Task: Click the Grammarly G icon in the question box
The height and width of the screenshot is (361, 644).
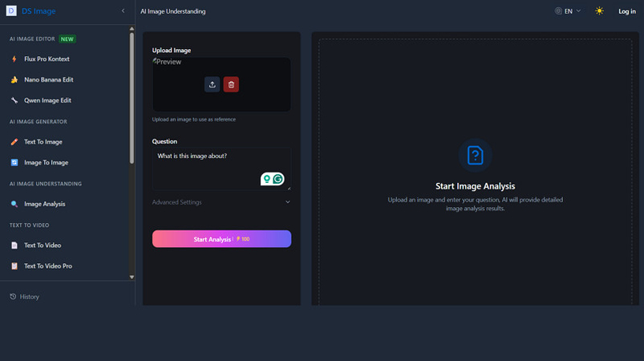Action: point(278,179)
